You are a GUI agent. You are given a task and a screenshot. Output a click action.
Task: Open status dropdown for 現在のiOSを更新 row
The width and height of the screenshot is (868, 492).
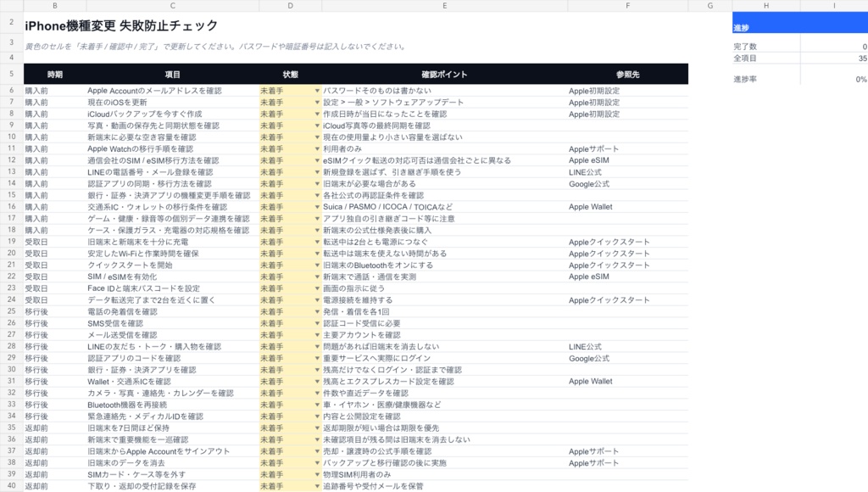pyautogui.click(x=317, y=103)
